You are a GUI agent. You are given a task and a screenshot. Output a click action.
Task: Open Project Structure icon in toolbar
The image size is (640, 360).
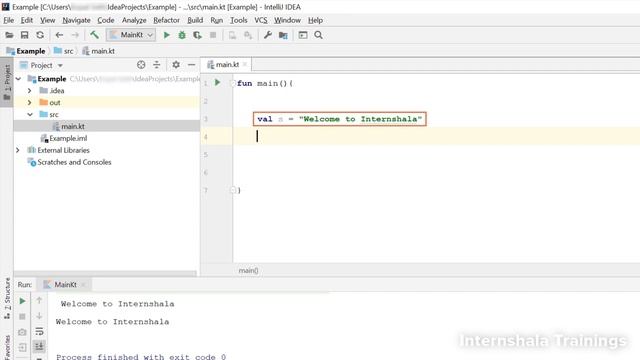(x=283, y=35)
